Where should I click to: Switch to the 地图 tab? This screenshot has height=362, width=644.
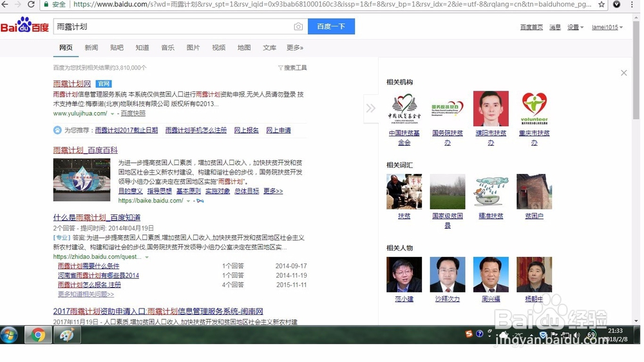point(244,48)
